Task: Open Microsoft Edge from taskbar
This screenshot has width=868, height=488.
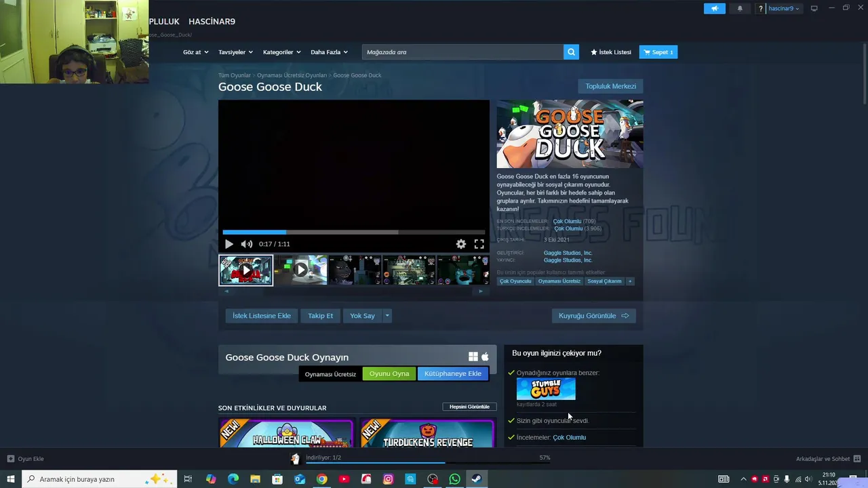Action: (x=233, y=479)
